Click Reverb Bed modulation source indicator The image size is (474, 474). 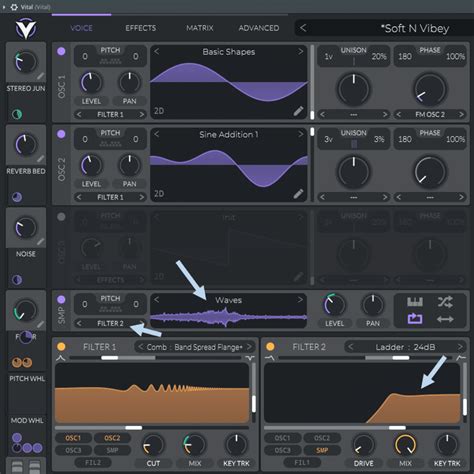point(17,197)
